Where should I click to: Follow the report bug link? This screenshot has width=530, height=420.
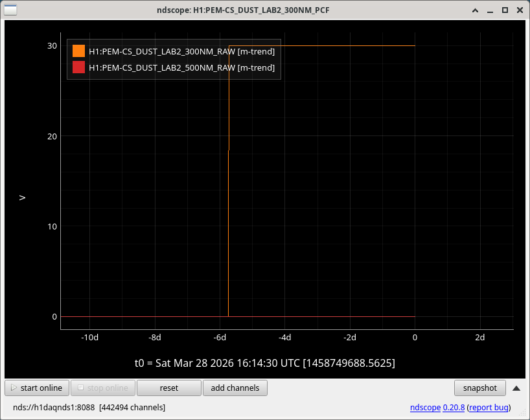pos(489,408)
